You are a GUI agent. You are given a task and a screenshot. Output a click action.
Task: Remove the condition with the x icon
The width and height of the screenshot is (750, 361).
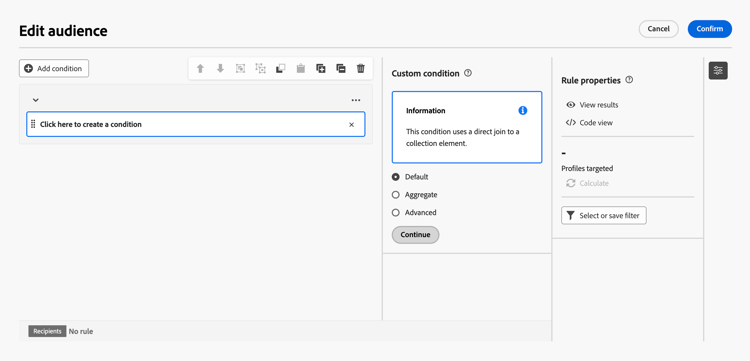click(351, 125)
